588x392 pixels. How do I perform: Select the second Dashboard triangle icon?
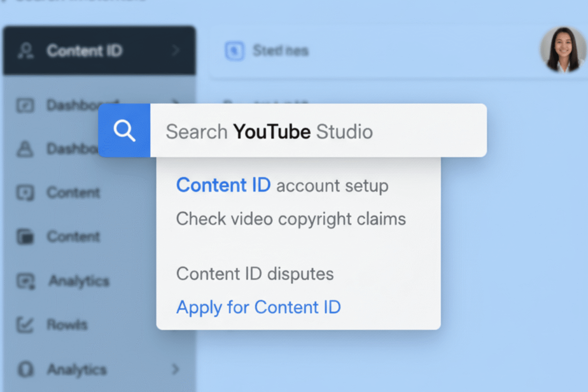tap(25, 148)
